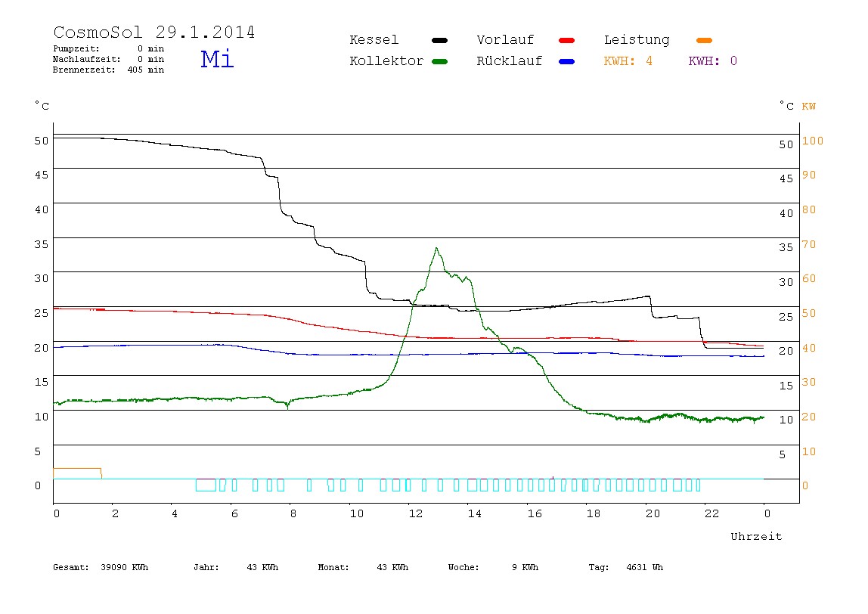Viewport: 868px width, 614px height.
Task: Click the "Pumpzeit:" label
Action: (76, 48)
